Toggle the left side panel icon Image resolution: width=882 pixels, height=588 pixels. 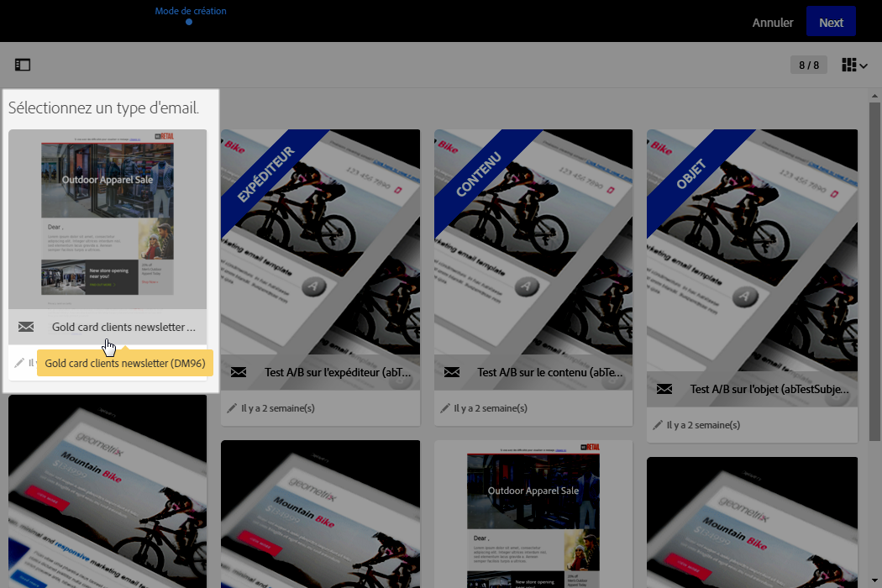[x=23, y=65]
